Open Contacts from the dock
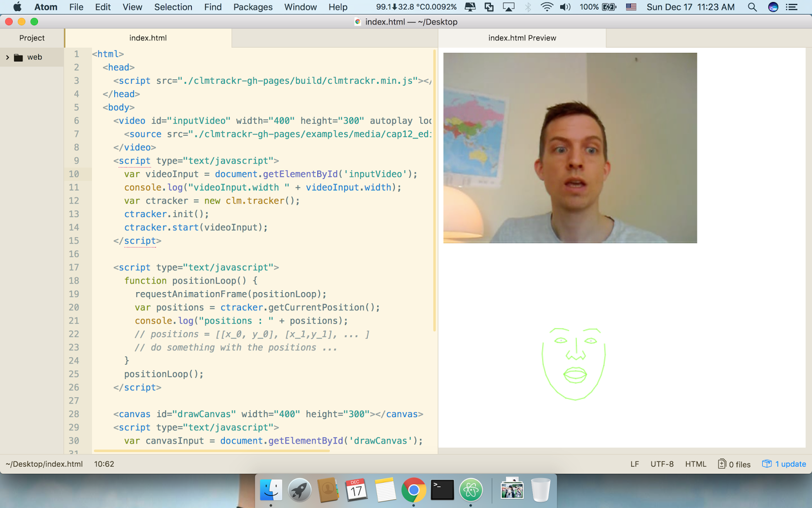 [328, 490]
